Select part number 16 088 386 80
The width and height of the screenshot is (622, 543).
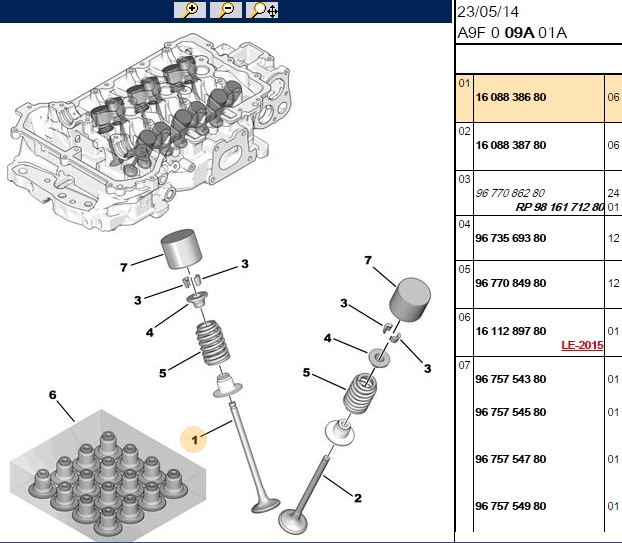pos(511,97)
